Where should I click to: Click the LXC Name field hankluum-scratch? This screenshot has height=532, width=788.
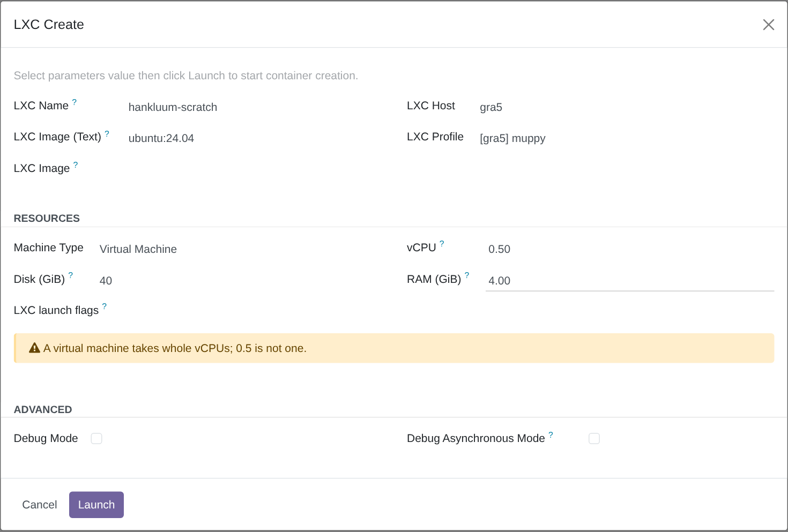[254, 107]
